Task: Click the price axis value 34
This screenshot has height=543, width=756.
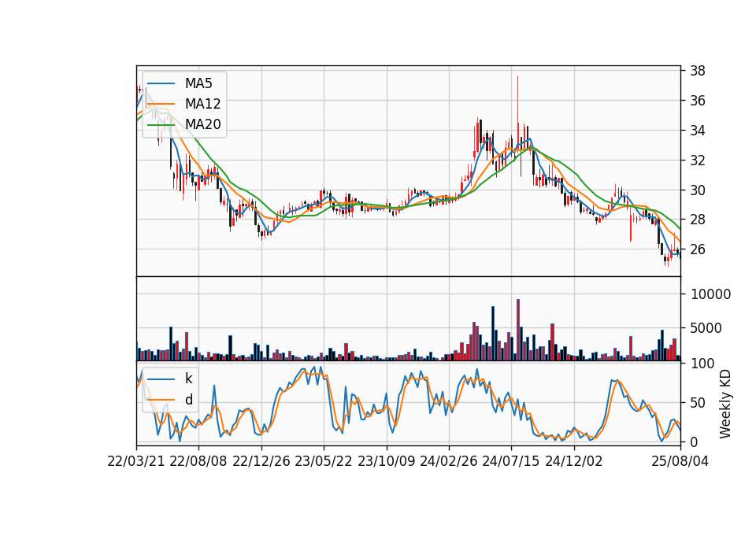Action: [698, 131]
